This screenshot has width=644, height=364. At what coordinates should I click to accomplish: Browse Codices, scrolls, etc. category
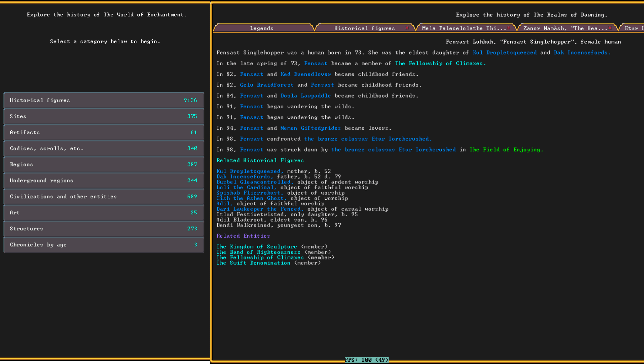pyautogui.click(x=104, y=148)
